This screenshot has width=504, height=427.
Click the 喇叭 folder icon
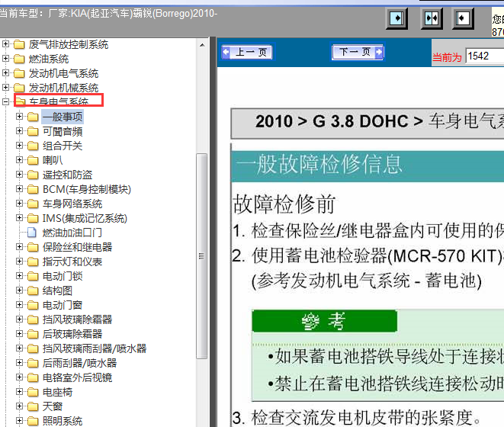tap(33, 160)
